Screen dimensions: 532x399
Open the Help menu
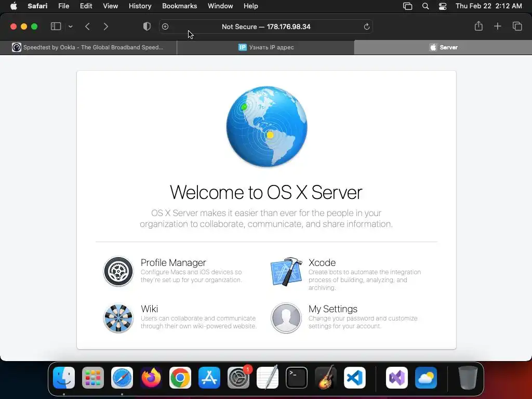click(251, 6)
